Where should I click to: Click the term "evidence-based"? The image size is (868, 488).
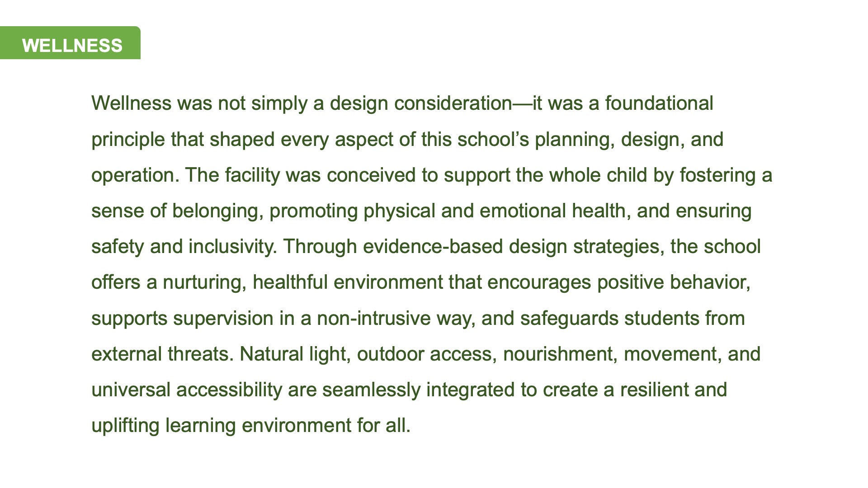point(433,247)
